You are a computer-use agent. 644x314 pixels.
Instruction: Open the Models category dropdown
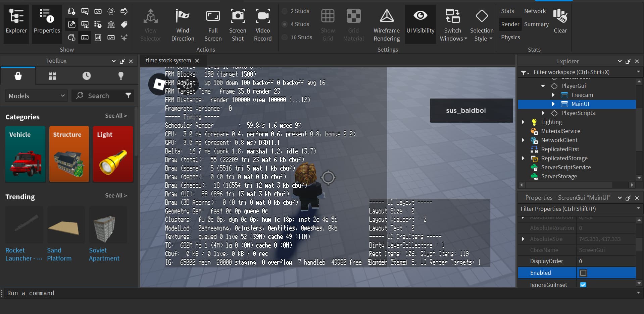(x=36, y=96)
